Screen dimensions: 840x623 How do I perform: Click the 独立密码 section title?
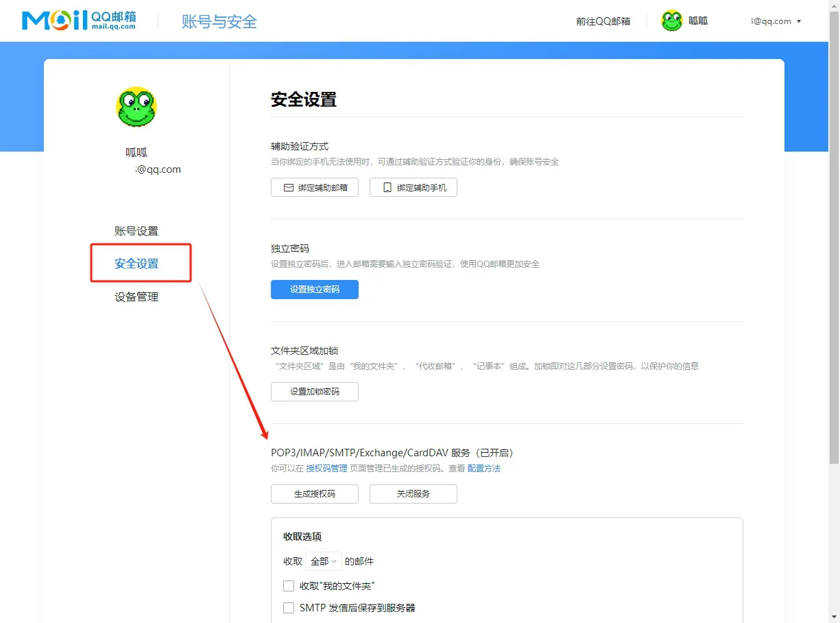[x=290, y=248]
